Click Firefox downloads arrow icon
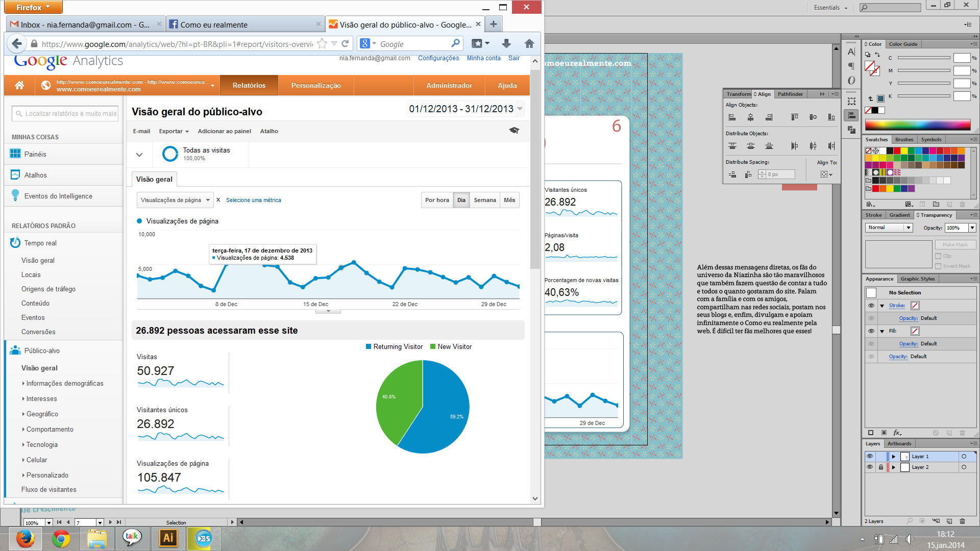Image resolution: width=980 pixels, height=551 pixels. (506, 44)
